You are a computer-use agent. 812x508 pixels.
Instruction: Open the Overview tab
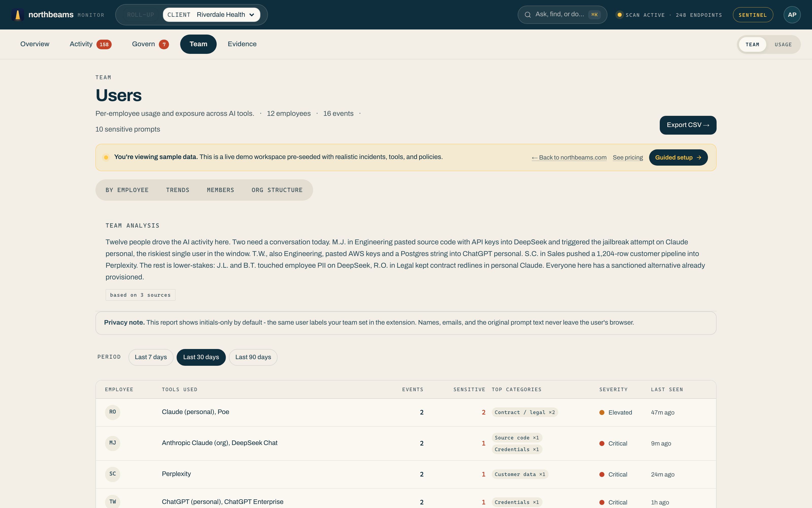pyautogui.click(x=35, y=44)
